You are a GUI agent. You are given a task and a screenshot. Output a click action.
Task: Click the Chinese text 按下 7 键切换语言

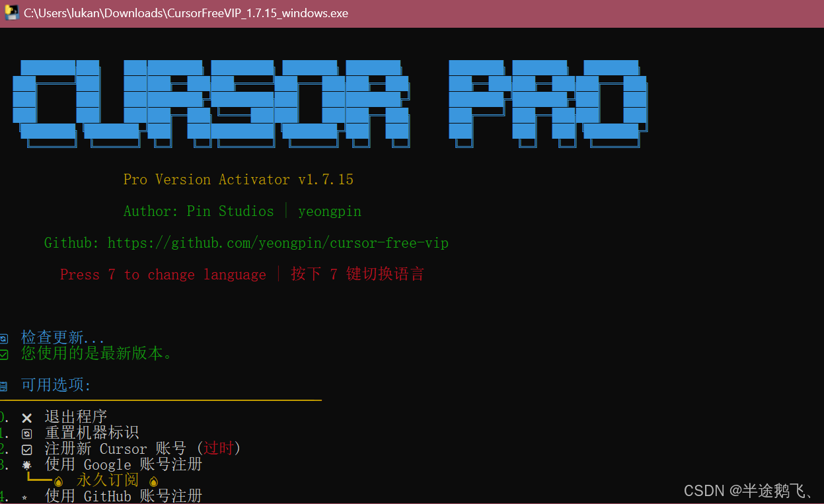click(357, 274)
